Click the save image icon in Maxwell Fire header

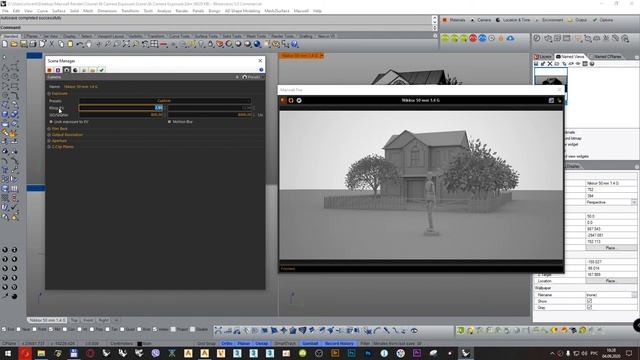551,100
